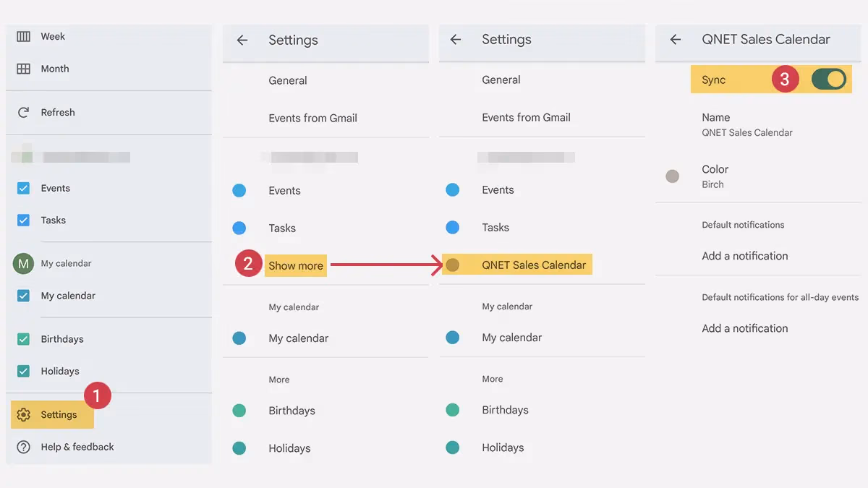
Task: Click Help & feedback question mark icon
Action: (x=24, y=447)
